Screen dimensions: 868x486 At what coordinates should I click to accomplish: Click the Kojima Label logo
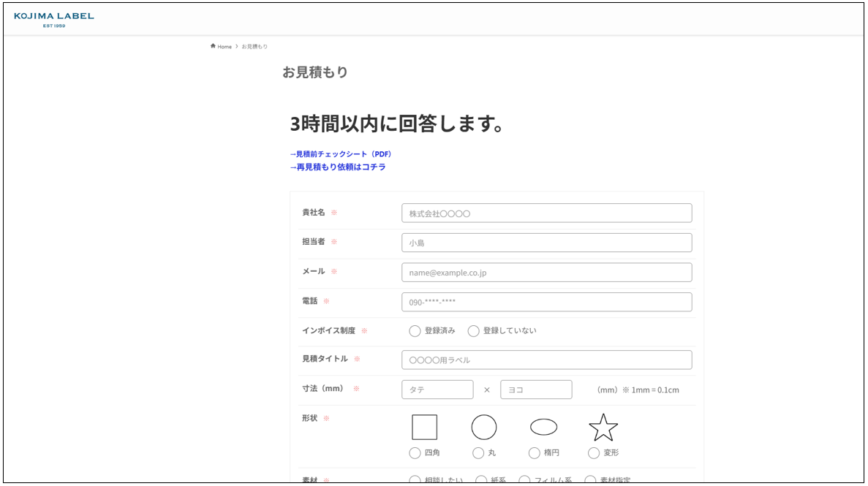click(x=54, y=19)
